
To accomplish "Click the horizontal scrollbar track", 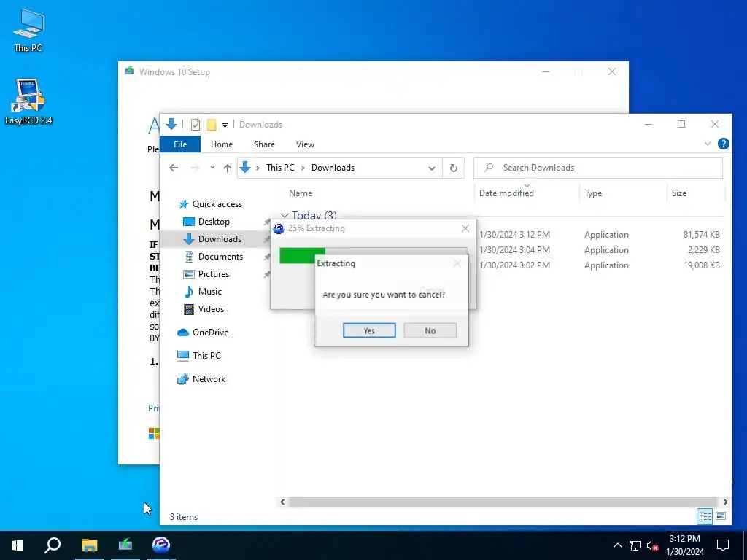I will [503, 502].
